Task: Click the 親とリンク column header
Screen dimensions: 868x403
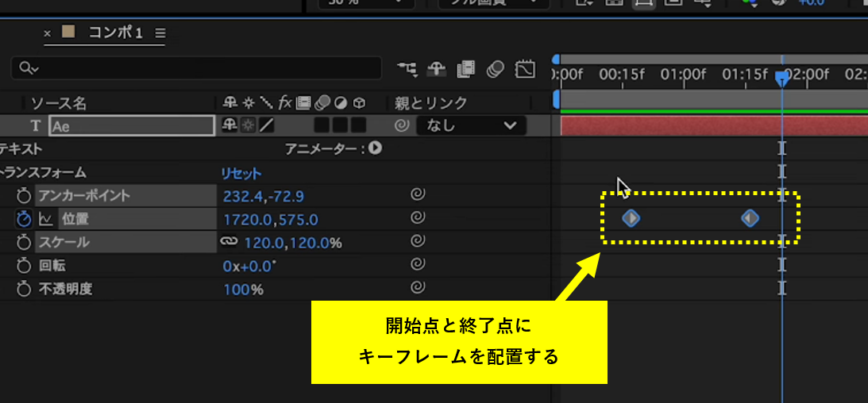Action: (430, 103)
